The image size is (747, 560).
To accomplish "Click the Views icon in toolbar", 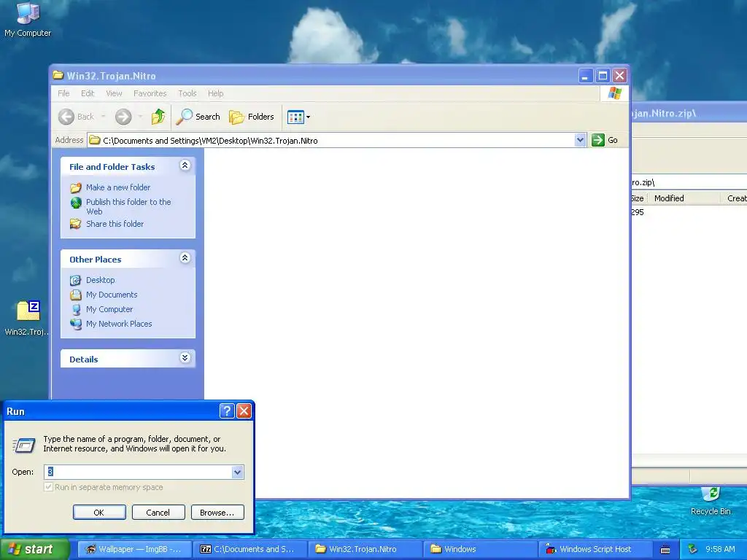I will pyautogui.click(x=295, y=117).
